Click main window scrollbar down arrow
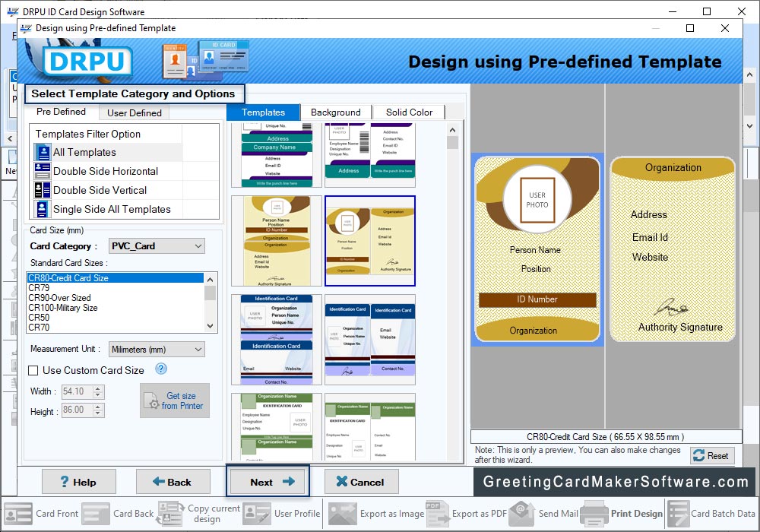This screenshot has height=532, width=760. tap(750, 126)
